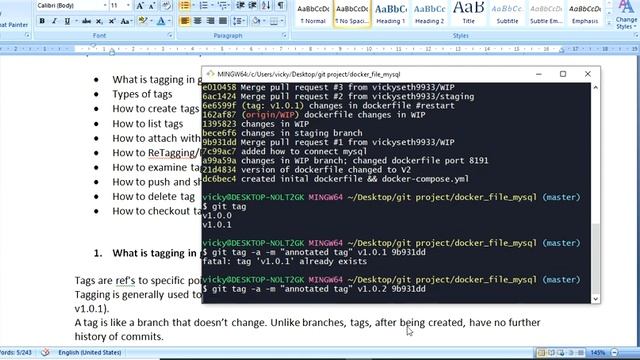Switch to Full Screen Reading view
640x360 pixels.
tap(551, 352)
